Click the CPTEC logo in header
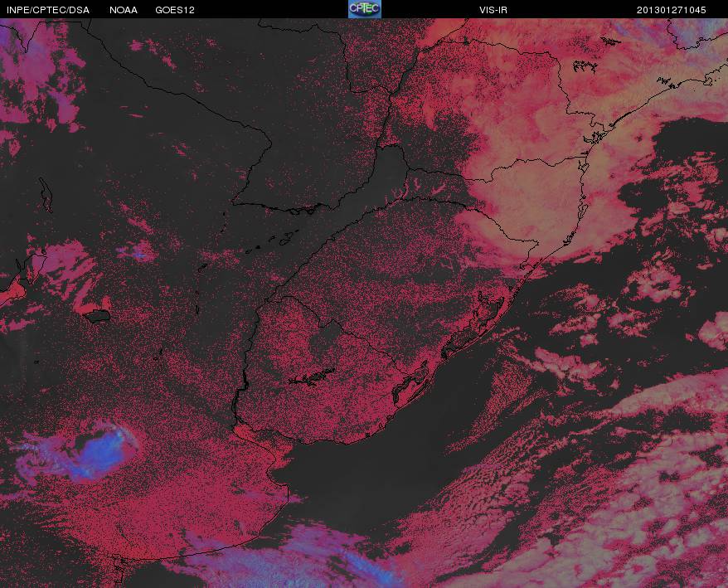This screenshot has width=728, height=588. coord(365,9)
